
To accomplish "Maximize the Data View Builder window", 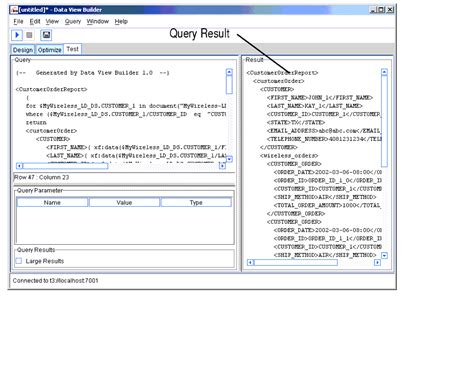I will pos(381,10).
